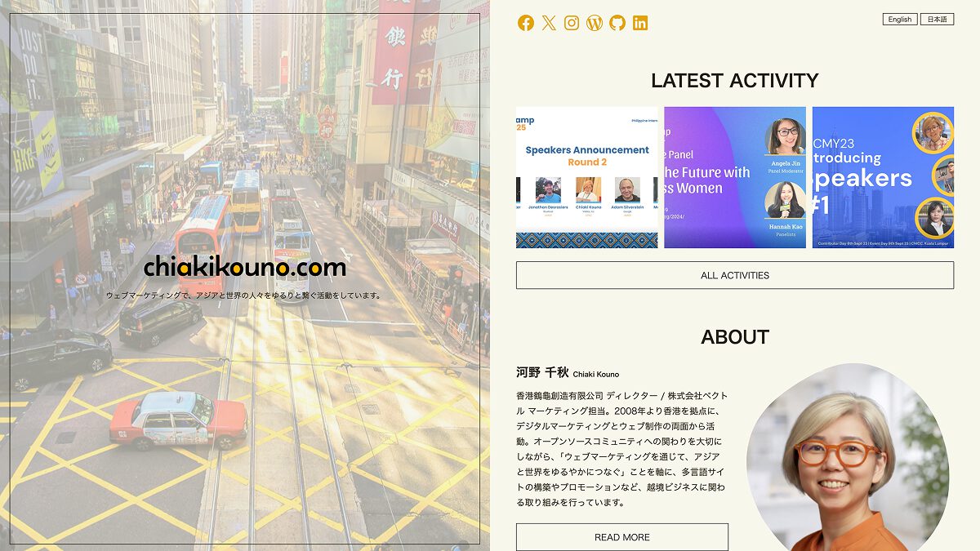
Task: Click the ALL ACTIVITIES button
Action: pos(734,275)
